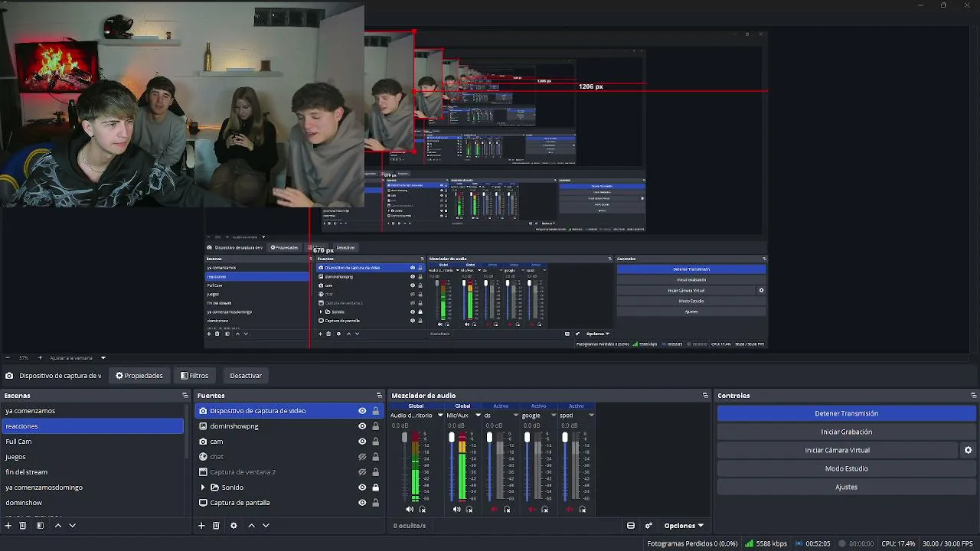Mute the Audio del escritorio channel

pos(410,510)
